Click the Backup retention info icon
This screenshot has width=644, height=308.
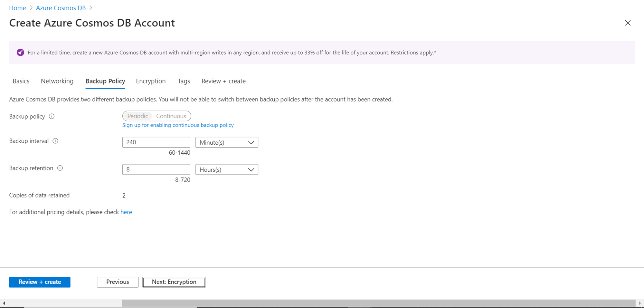click(60, 168)
